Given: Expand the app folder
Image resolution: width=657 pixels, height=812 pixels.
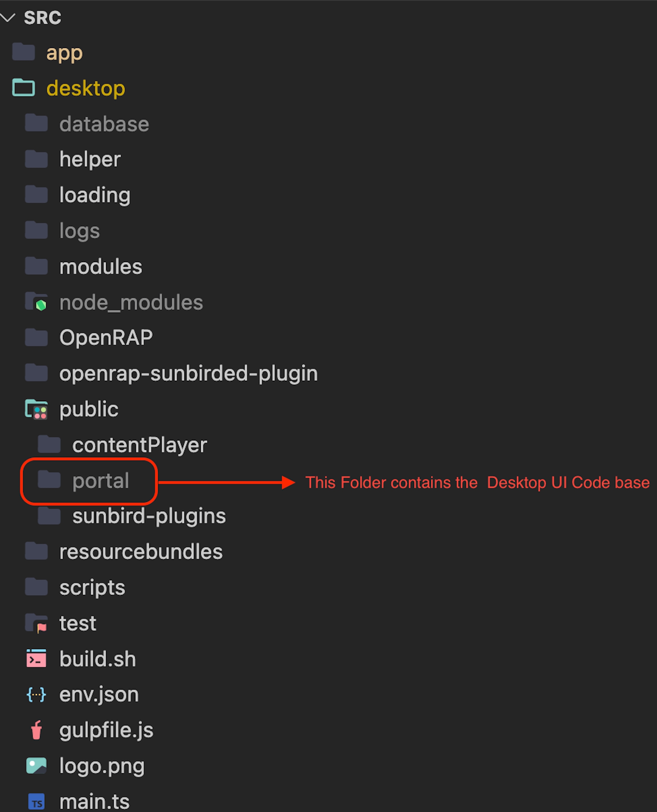Looking at the screenshot, I should click(64, 53).
